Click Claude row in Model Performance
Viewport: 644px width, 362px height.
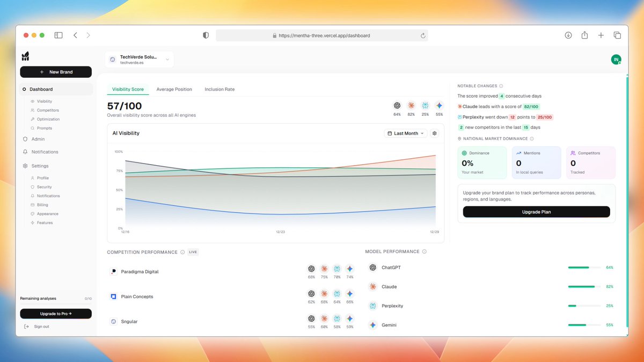point(491,286)
